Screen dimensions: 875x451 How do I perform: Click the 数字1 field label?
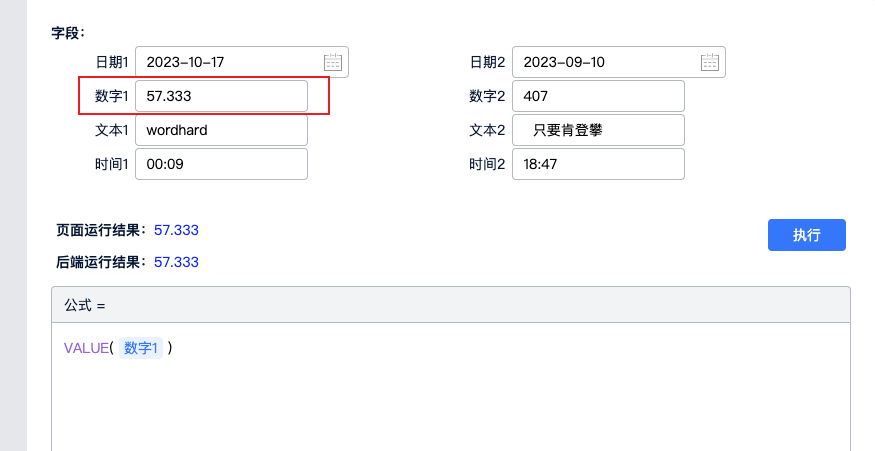(x=112, y=96)
